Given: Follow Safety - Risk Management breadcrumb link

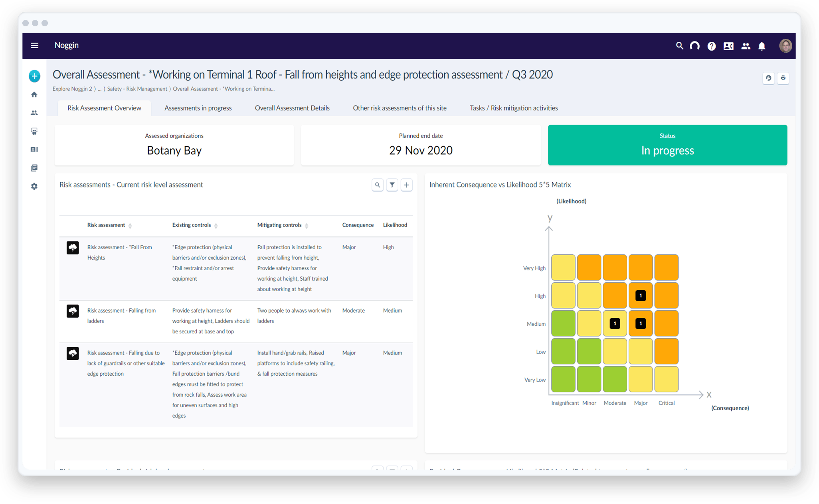Looking at the screenshot, I should click(x=137, y=89).
